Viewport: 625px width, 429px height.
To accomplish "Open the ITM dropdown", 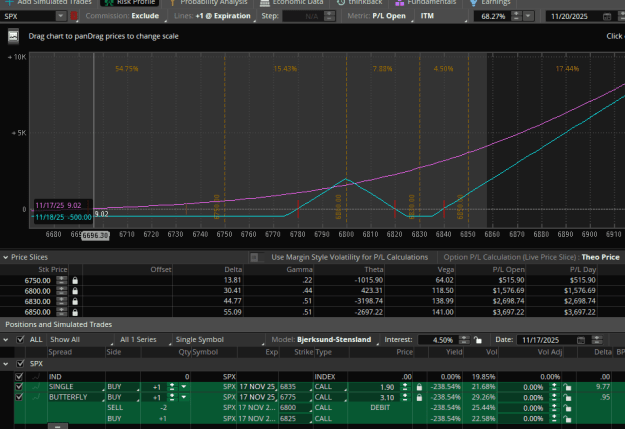I will pos(442,16).
